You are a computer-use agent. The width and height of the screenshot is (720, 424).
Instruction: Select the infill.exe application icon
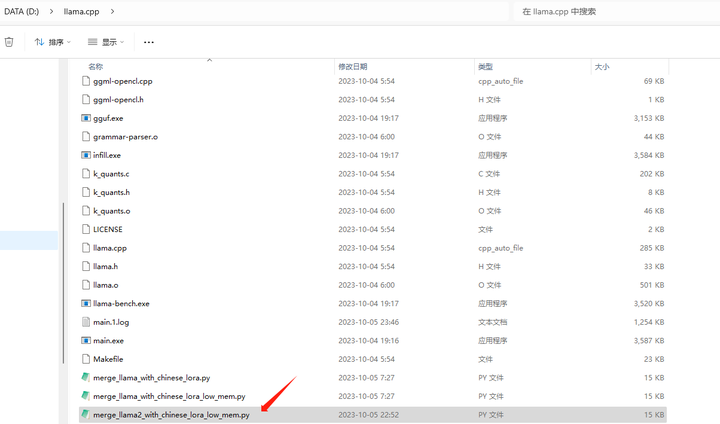point(86,155)
